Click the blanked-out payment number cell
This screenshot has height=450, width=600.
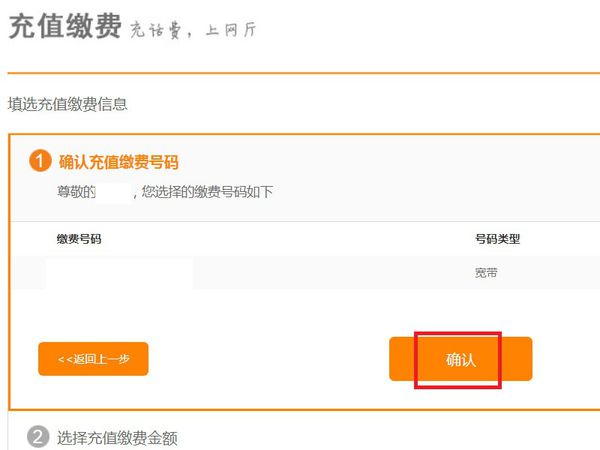119,273
